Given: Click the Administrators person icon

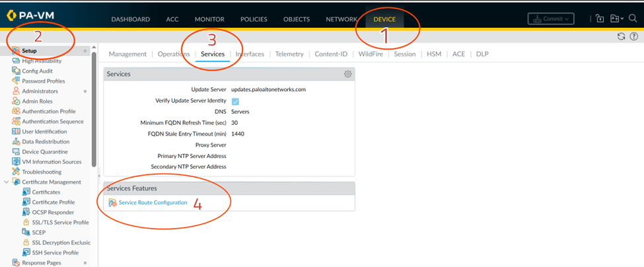Looking at the screenshot, I should coord(16,91).
